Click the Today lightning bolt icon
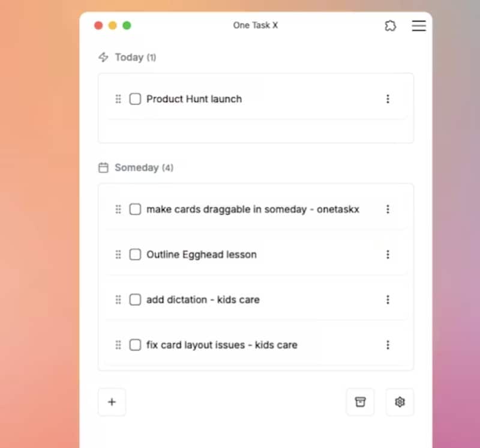Image resolution: width=480 pixels, height=448 pixels. [103, 57]
